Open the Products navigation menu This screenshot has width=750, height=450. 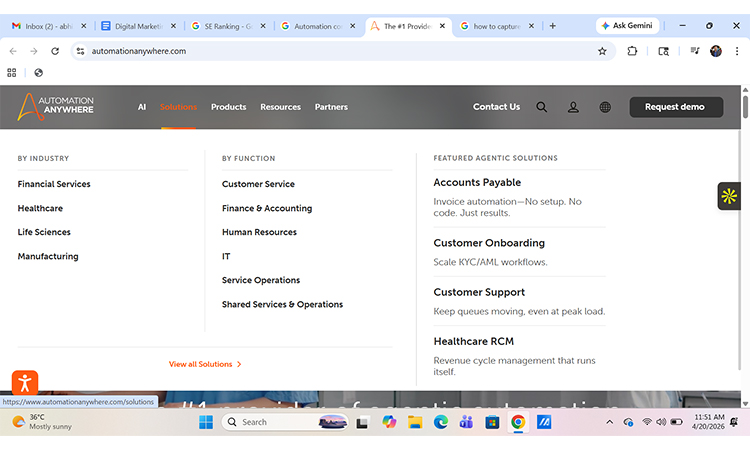click(229, 107)
